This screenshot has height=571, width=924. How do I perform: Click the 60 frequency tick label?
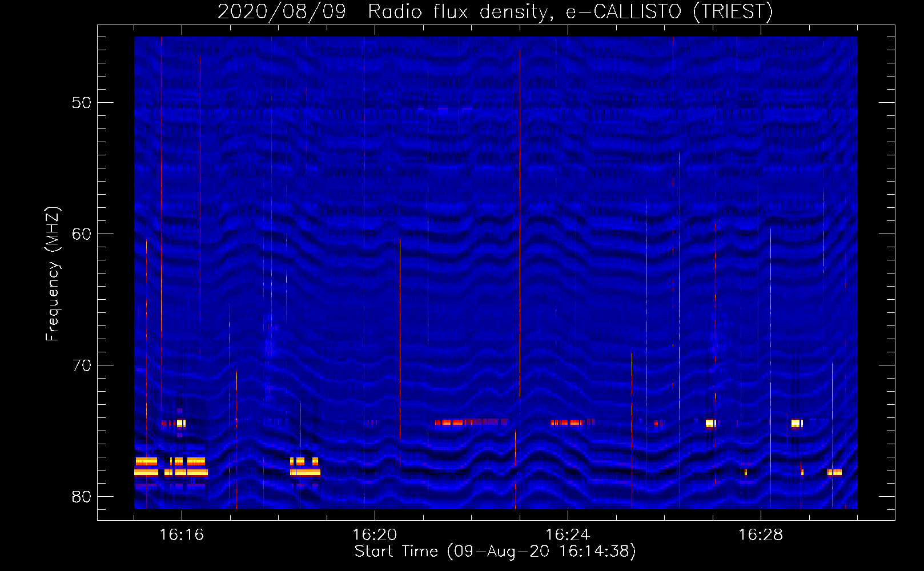[x=82, y=234]
